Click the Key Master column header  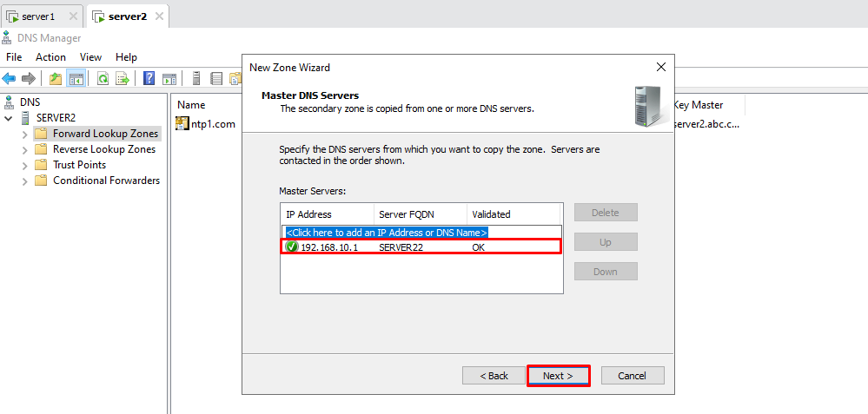tap(698, 105)
